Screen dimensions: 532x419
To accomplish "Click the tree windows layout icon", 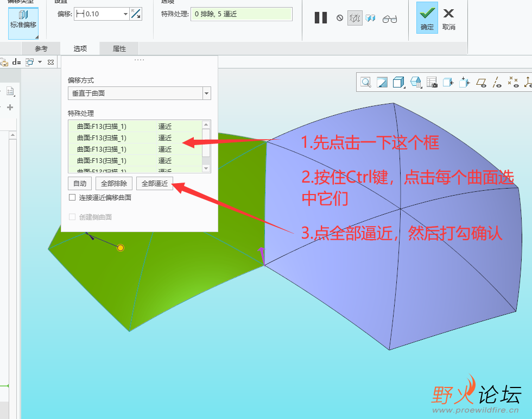I will pos(30,62).
